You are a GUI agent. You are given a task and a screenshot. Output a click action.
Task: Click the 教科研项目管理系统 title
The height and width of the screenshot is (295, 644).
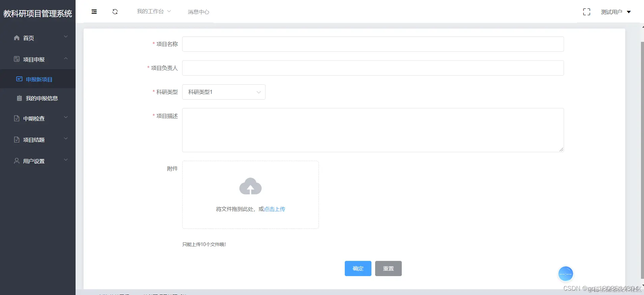(38, 14)
